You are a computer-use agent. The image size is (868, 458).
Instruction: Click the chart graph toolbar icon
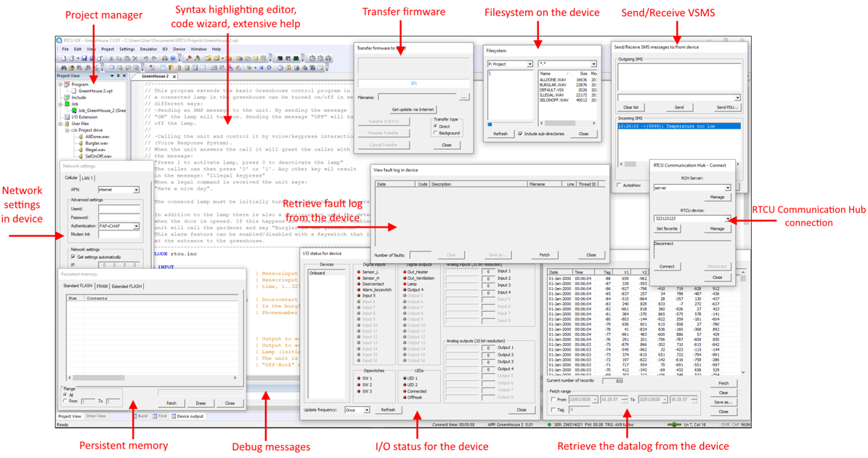point(214,68)
